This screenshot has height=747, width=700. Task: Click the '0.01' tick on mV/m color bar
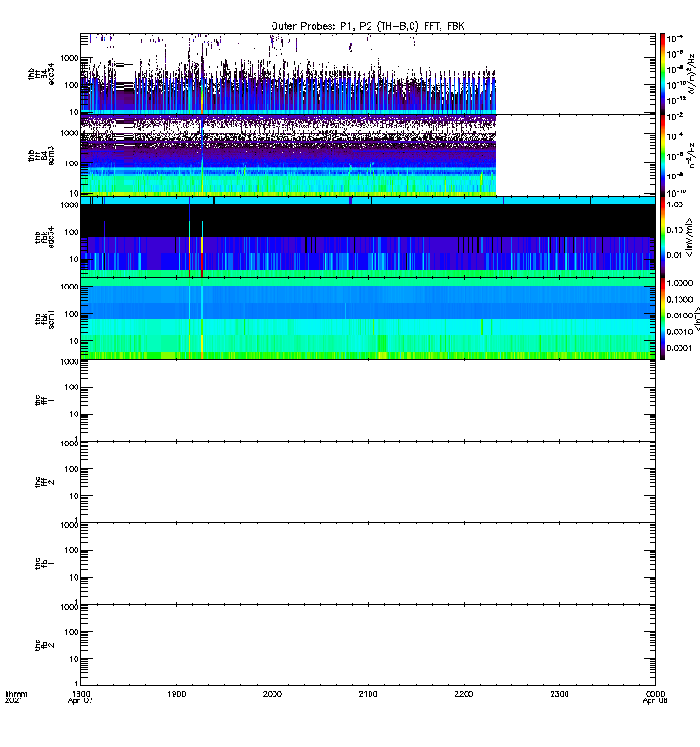click(x=675, y=255)
